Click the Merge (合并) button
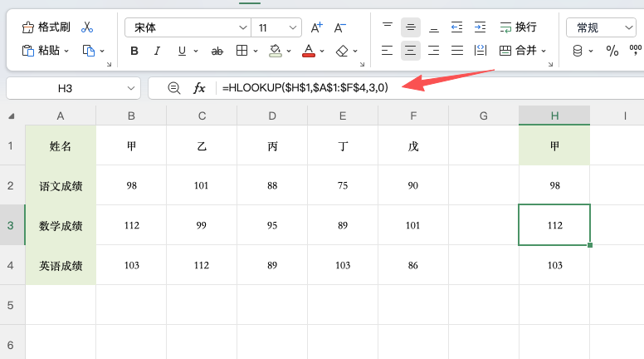 (518, 51)
